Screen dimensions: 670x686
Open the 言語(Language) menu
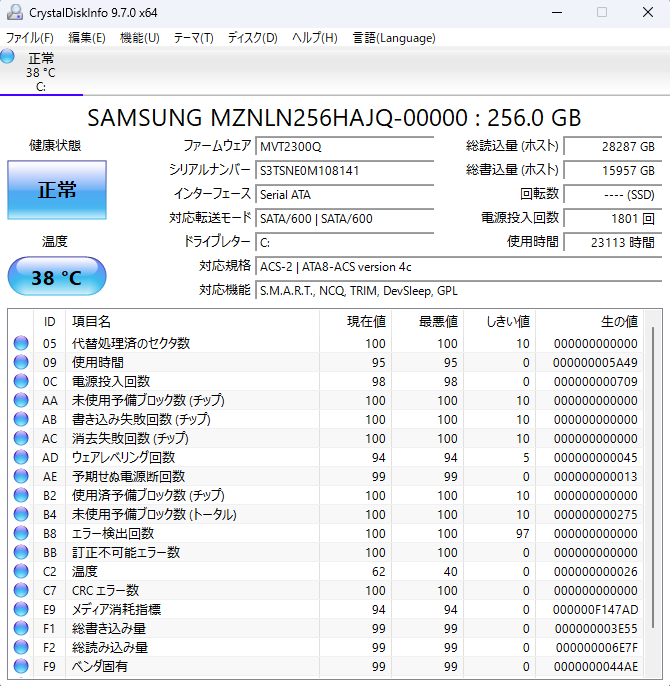[394, 38]
